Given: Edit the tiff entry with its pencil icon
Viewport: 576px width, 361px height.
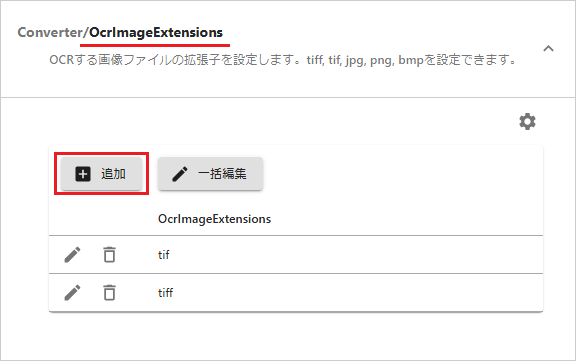Looking at the screenshot, I should tap(72, 293).
